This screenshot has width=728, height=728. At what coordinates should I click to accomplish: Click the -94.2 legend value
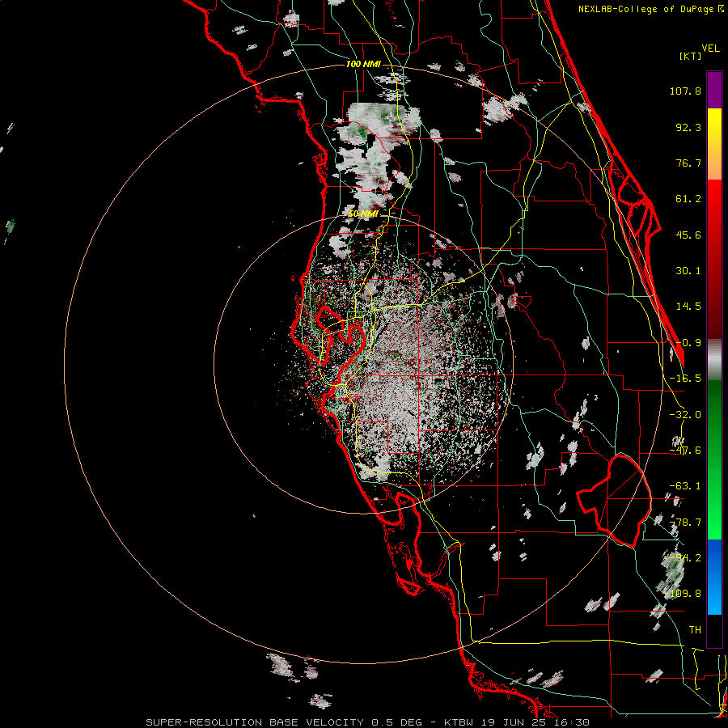click(685, 558)
